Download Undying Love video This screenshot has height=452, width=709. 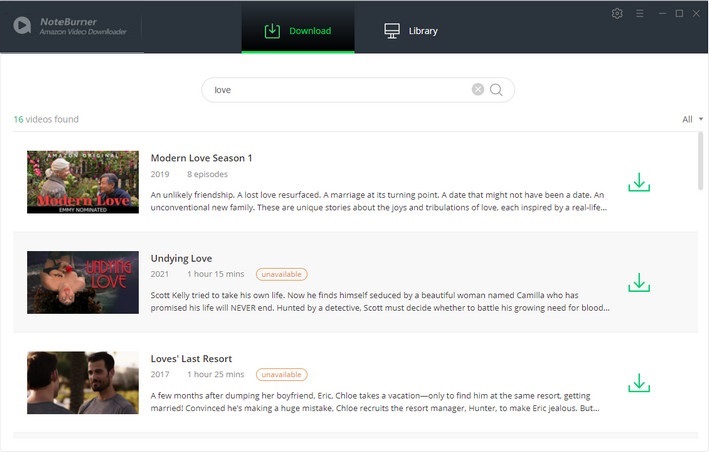[x=639, y=282]
